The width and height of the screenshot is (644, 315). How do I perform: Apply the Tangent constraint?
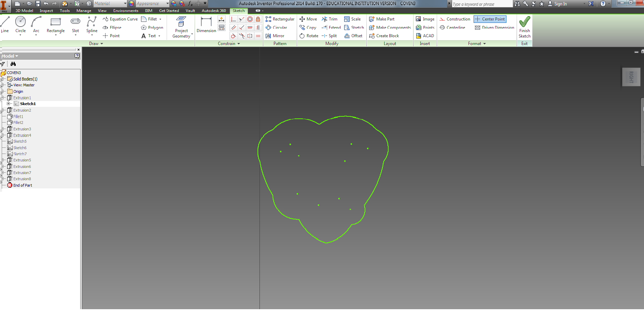pos(234,36)
